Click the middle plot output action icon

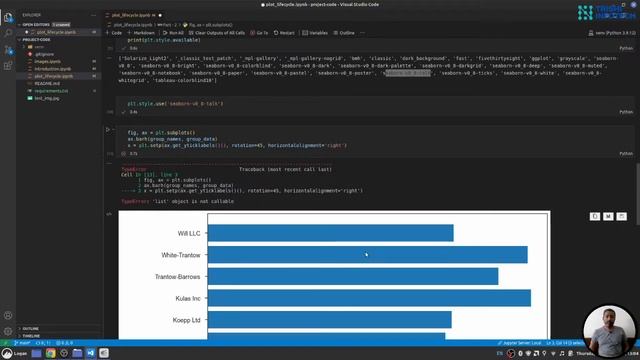point(608,216)
